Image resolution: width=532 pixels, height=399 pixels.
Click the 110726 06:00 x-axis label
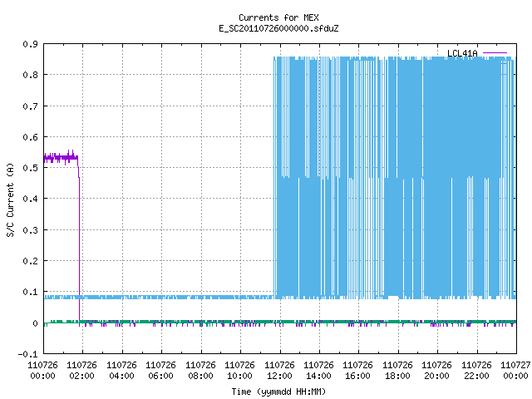(x=160, y=371)
